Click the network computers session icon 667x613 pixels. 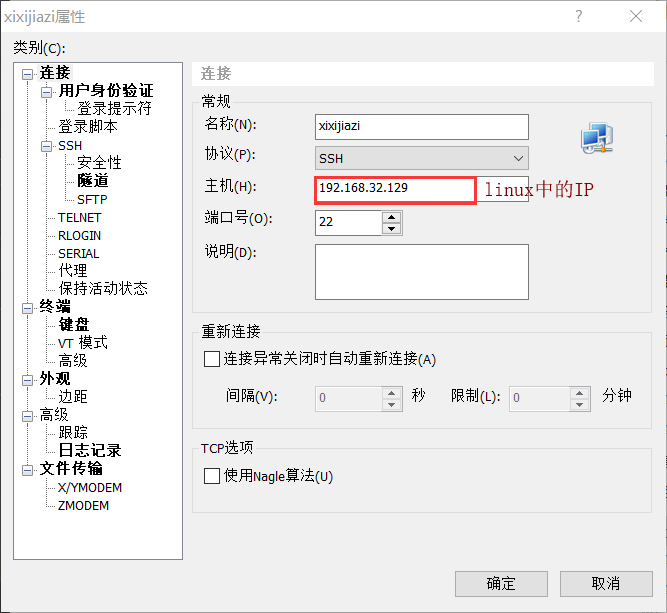pos(597,138)
